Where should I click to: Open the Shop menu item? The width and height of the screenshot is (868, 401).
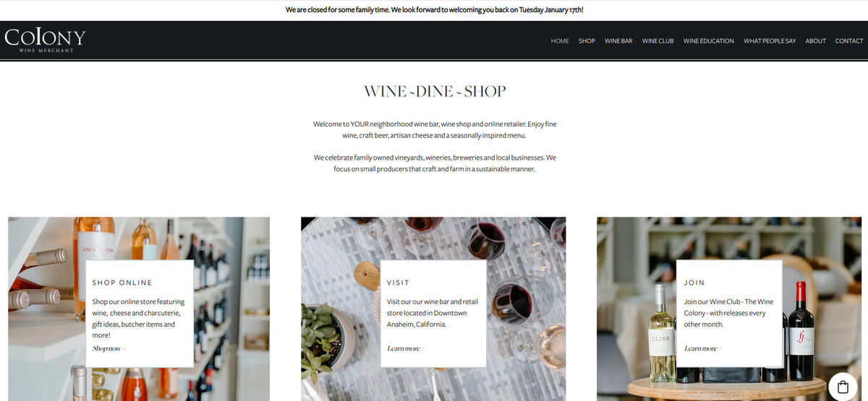point(587,41)
